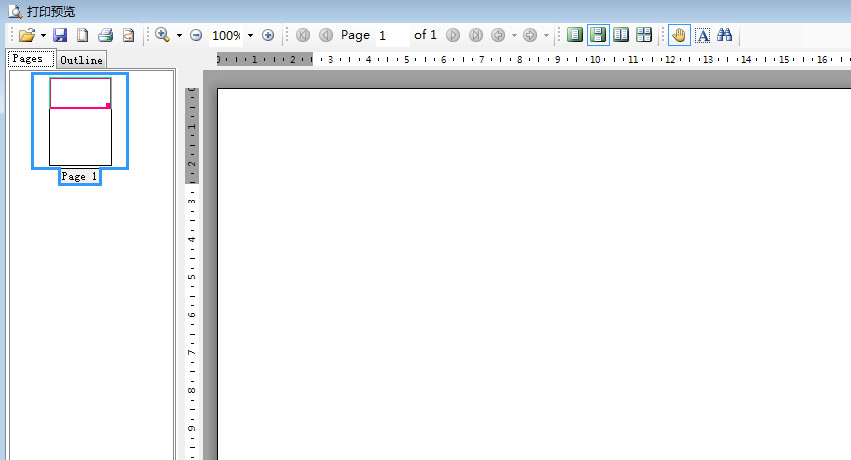Toggle the Hand pan tool
The width and height of the screenshot is (851, 460).
tap(679, 35)
